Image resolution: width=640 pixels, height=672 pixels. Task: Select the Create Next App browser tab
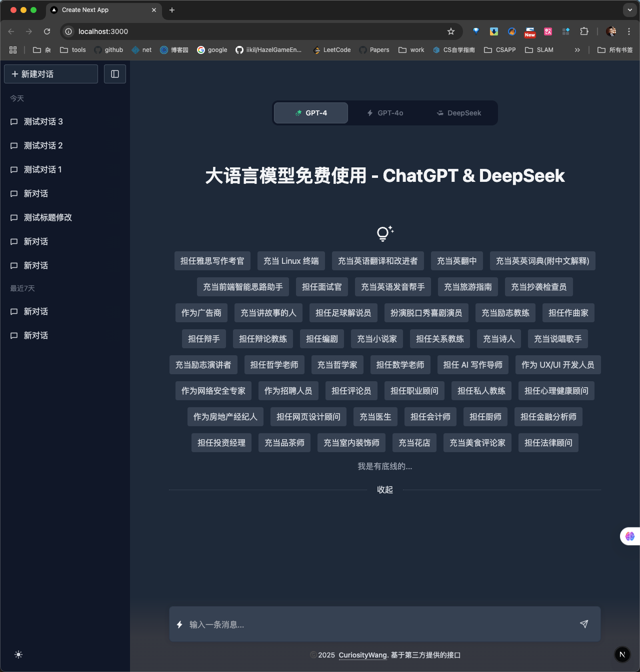pyautogui.click(x=104, y=10)
